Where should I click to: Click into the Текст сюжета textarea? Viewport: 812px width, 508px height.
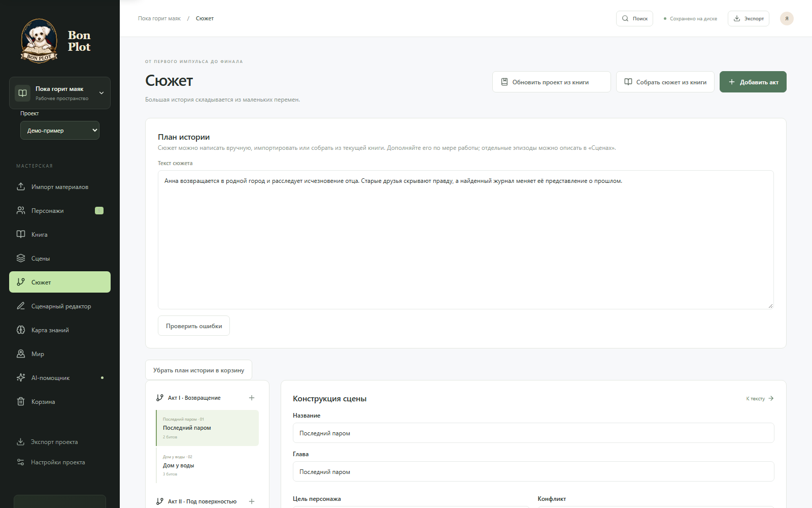pos(466,240)
